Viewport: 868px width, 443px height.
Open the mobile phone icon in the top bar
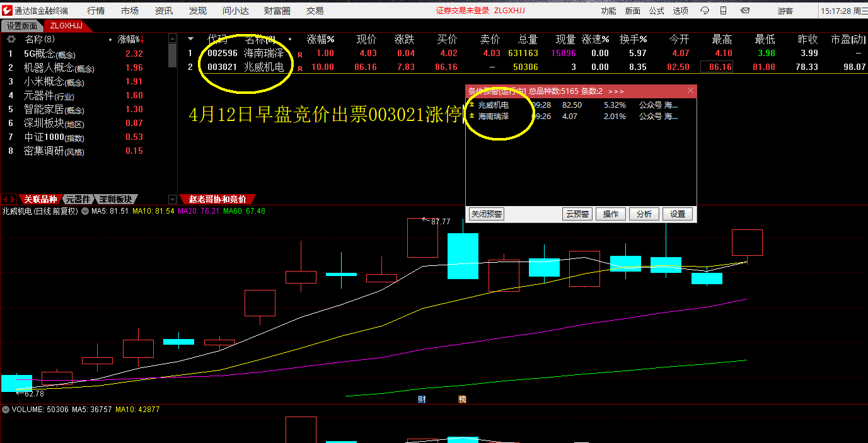tap(724, 11)
